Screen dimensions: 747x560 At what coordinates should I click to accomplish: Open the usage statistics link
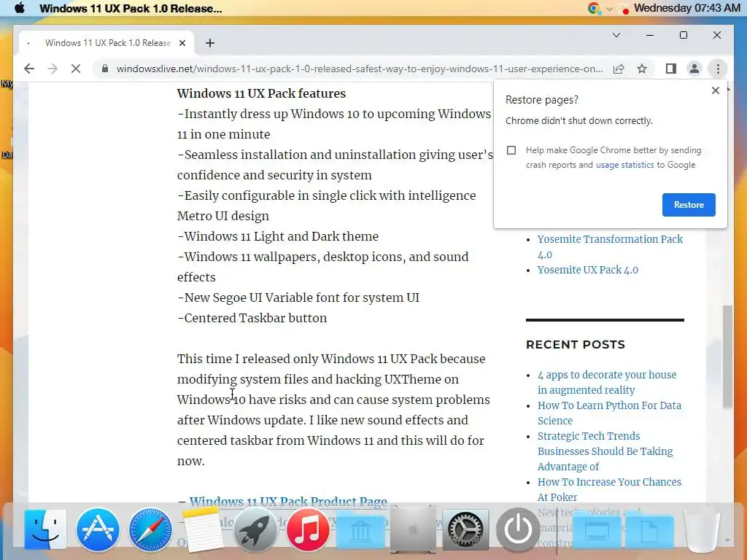624,165
